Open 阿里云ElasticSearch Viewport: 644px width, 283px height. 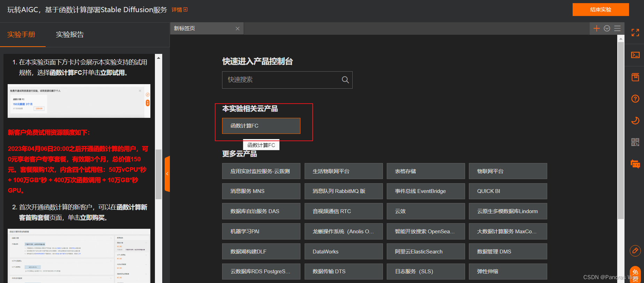tap(426, 251)
